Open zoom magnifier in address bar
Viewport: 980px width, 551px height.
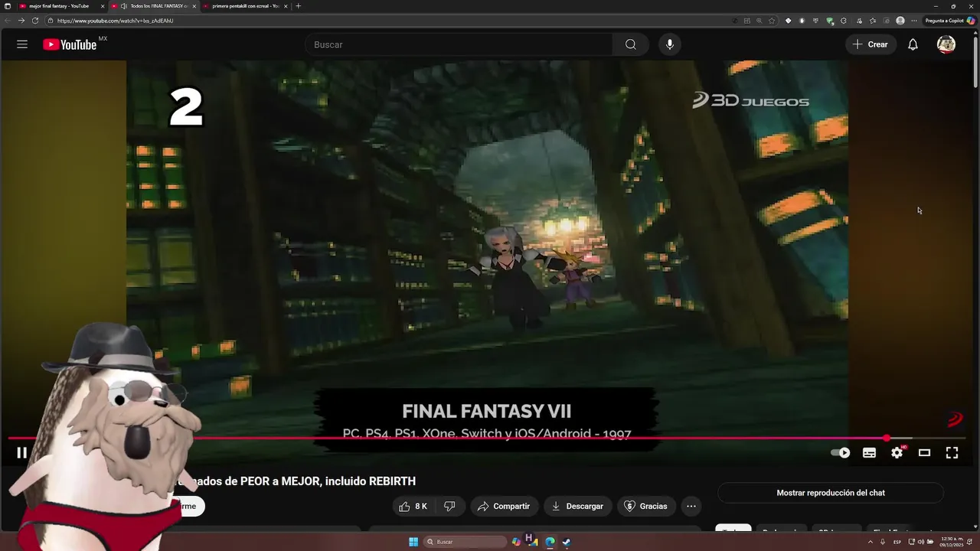coord(759,21)
